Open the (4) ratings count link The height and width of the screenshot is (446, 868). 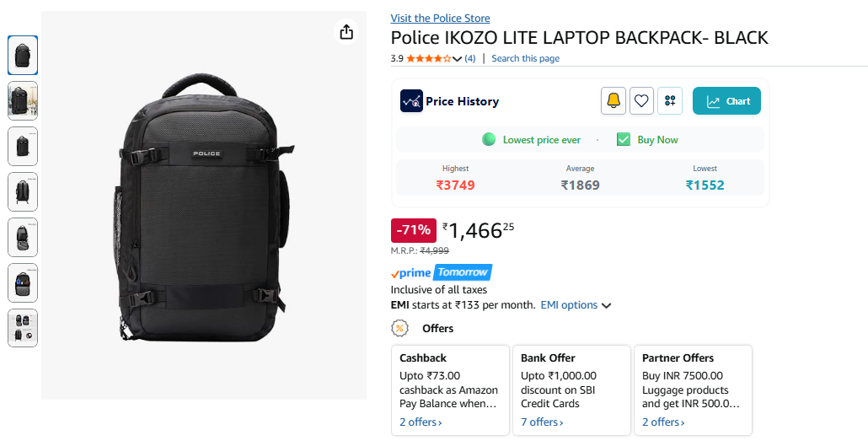coord(469,59)
